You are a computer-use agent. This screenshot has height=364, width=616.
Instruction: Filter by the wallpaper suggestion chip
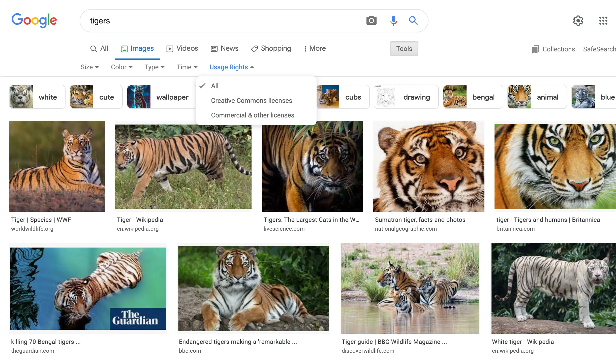pos(161,97)
